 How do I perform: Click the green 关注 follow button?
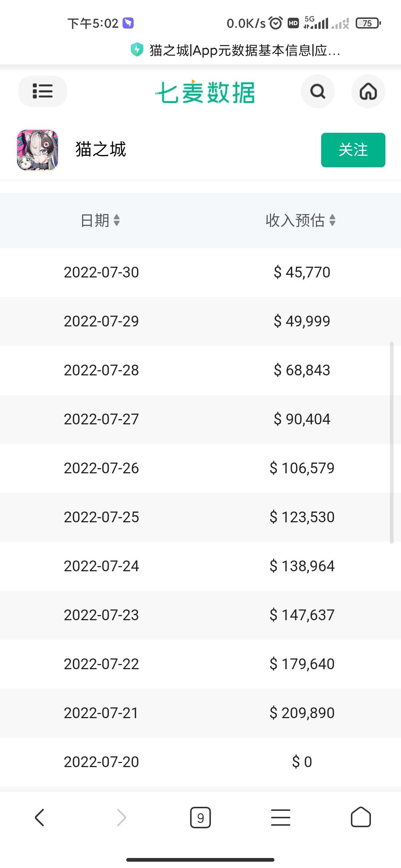tap(353, 150)
